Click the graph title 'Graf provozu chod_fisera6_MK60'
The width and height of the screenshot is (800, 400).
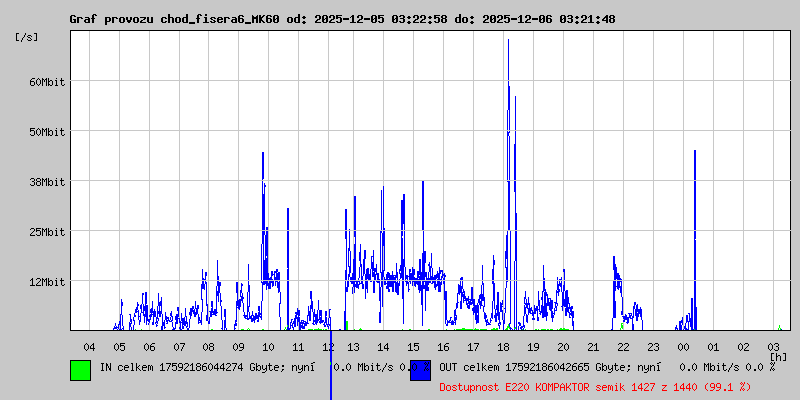coord(175,19)
